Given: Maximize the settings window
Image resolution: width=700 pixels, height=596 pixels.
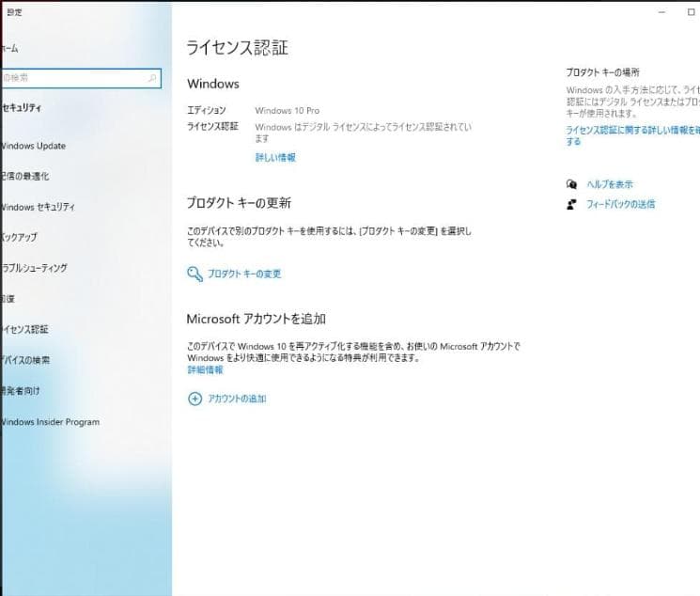Looking at the screenshot, I should pos(691,12).
